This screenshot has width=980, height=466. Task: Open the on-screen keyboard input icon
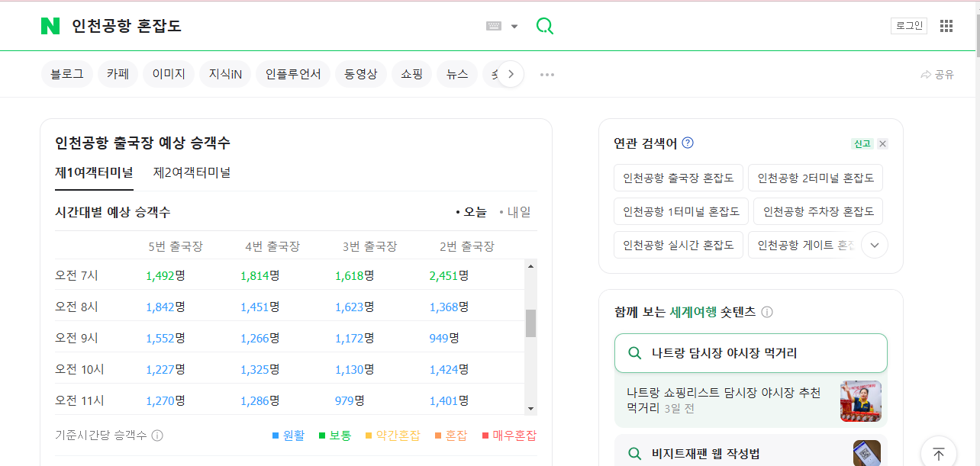point(495,25)
